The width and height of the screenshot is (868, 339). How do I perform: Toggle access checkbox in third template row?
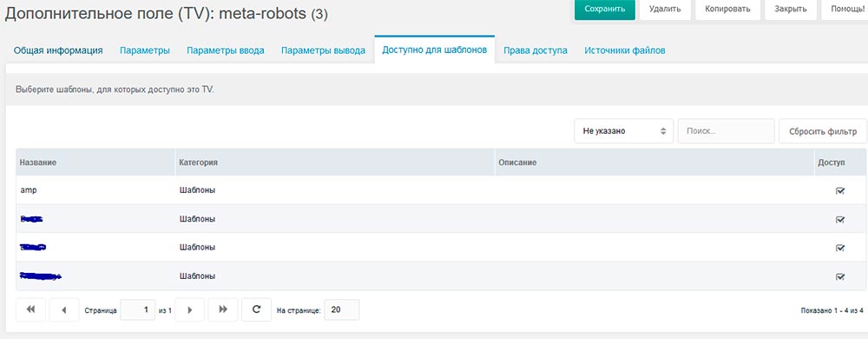click(839, 248)
